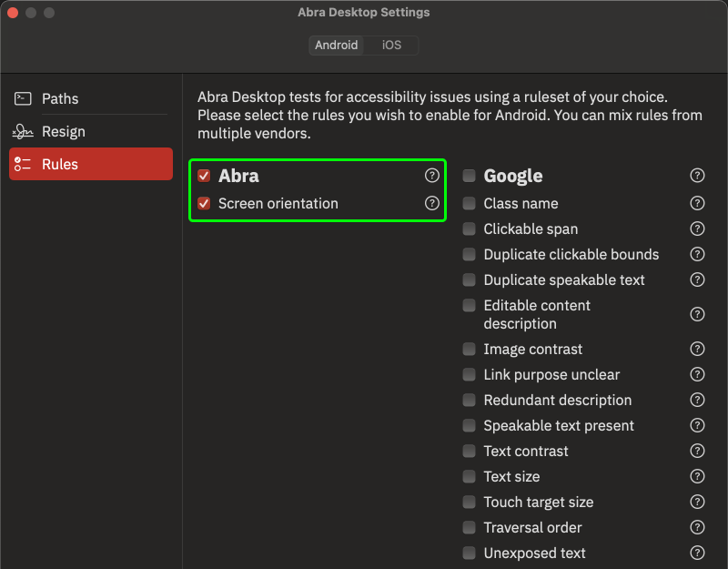Show help for Image contrast rule

click(x=697, y=349)
